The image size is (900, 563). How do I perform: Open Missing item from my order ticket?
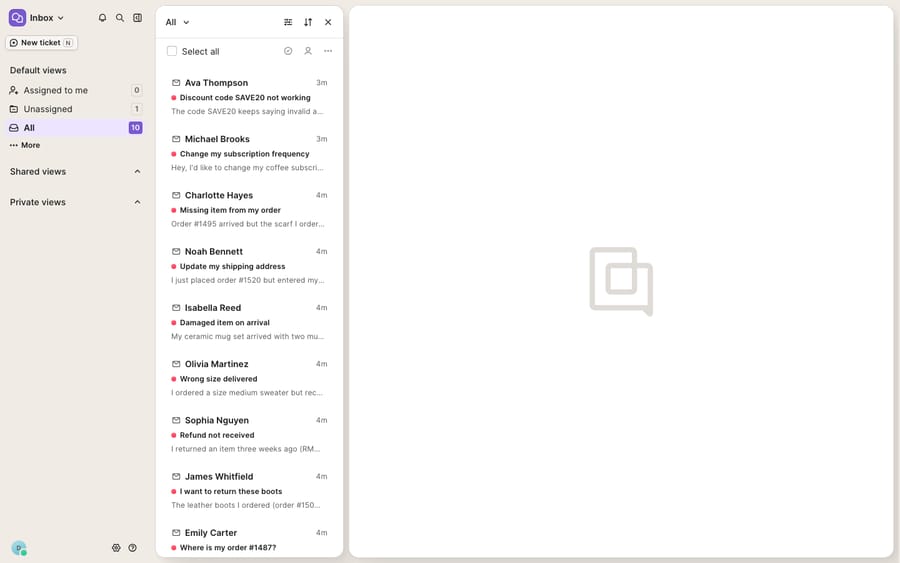(249, 209)
